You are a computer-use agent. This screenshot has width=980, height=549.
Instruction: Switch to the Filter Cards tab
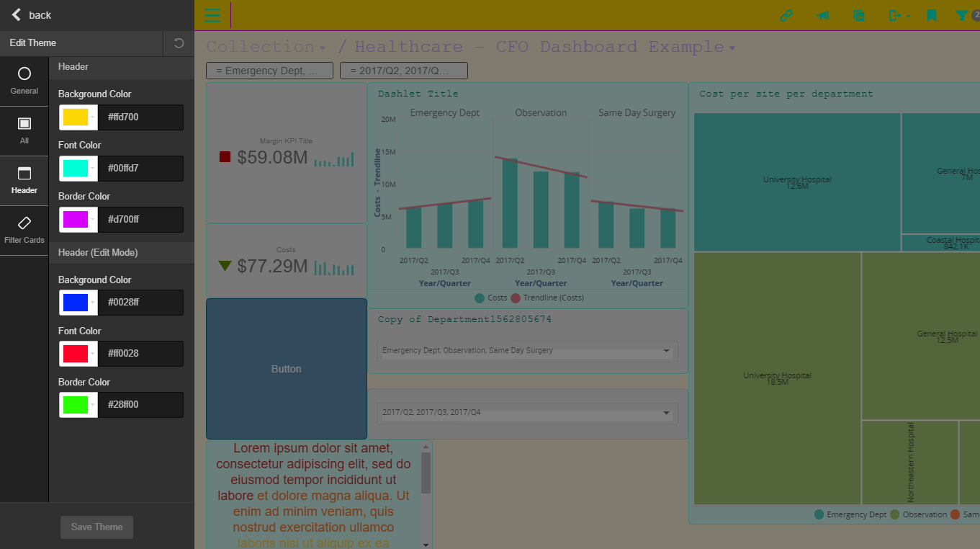pos(24,231)
